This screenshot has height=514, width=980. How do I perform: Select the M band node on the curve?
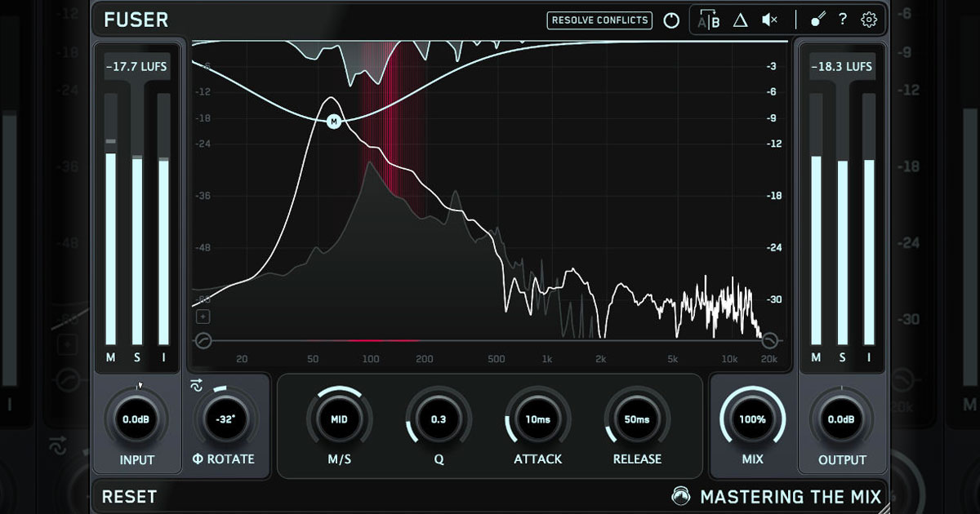(333, 122)
